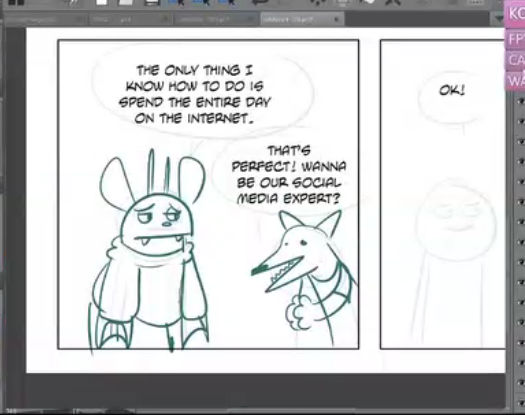The height and width of the screenshot is (415, 525).
Task: Click the white New document icon in the top toolbar
Action: [x=102, y=2]
